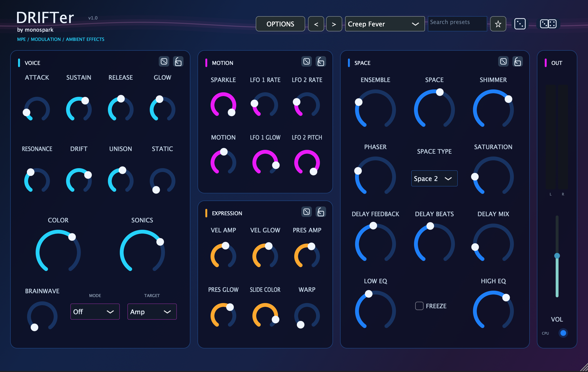Viewport: 588px width, 372px height.
Task: Click the SPACE section lock icon
Action: coord(518,61)
